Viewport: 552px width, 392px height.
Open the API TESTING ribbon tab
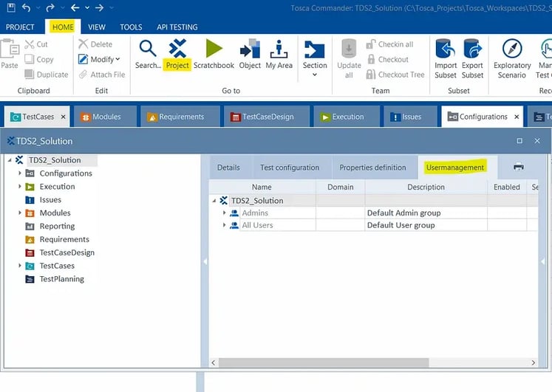(x=179, y=27)
